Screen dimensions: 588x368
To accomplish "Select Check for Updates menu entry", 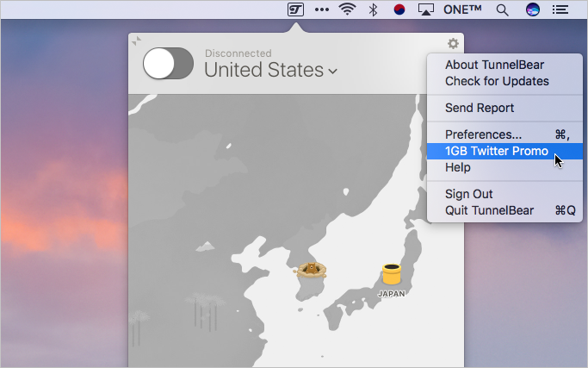I will tap(504, 81).
